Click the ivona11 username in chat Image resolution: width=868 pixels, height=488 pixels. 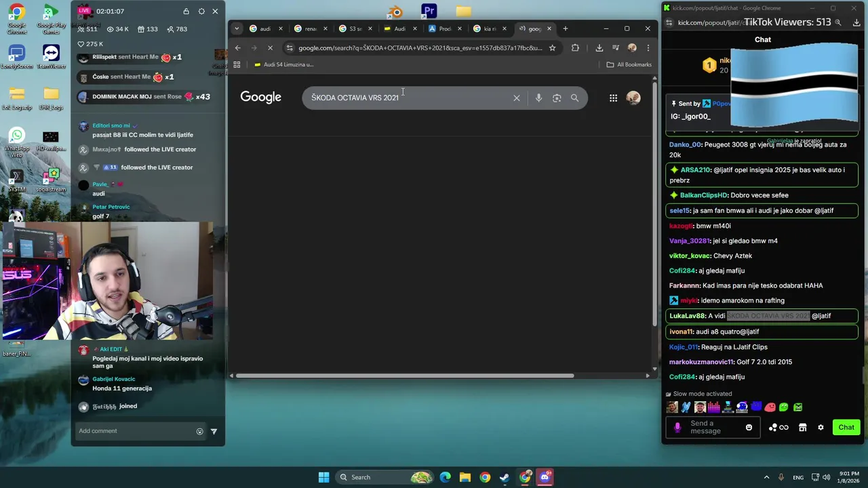[681, 331]
